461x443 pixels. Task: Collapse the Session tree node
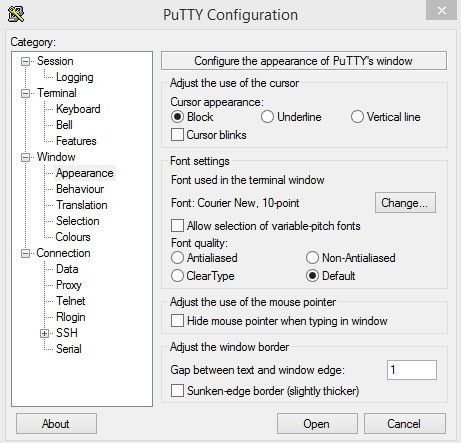(25, 62)
